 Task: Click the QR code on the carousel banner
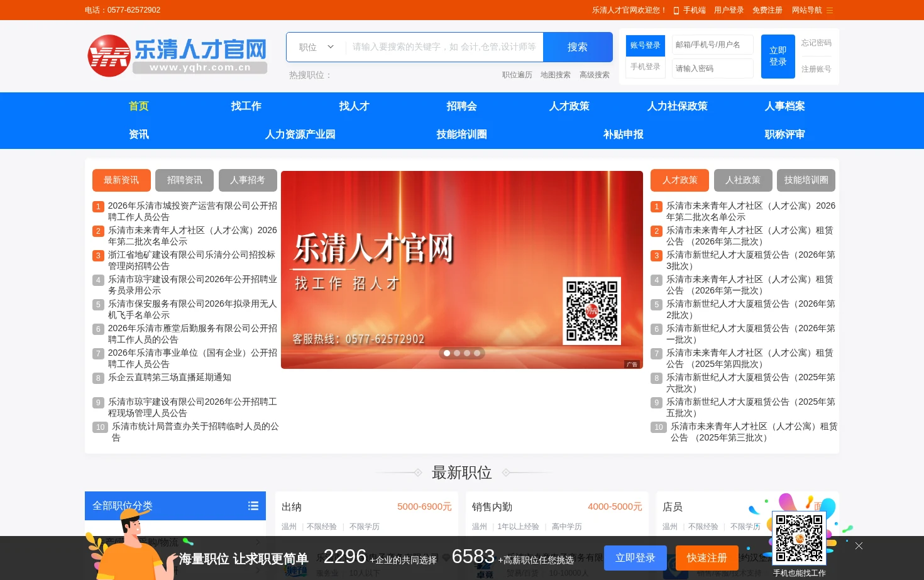pyautogui.click(x=591, y=311)
